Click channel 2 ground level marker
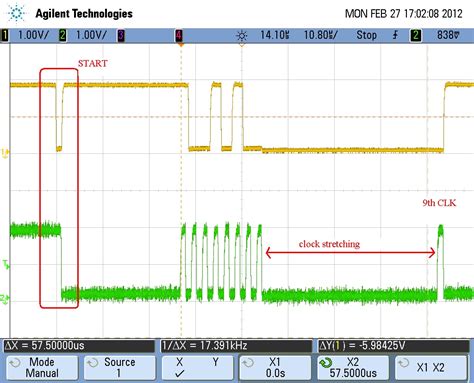Viewport: 474px width, 383px height. click(5, 299)
